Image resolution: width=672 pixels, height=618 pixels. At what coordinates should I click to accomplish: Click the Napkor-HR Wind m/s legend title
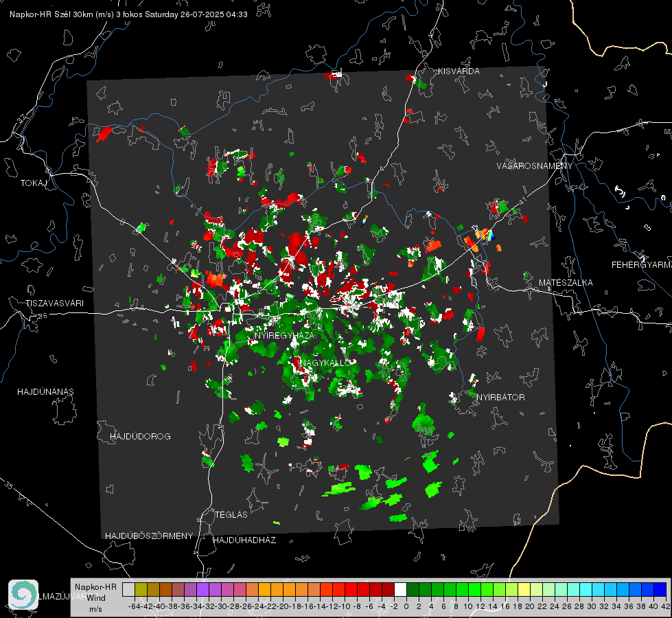coord(95,598)
